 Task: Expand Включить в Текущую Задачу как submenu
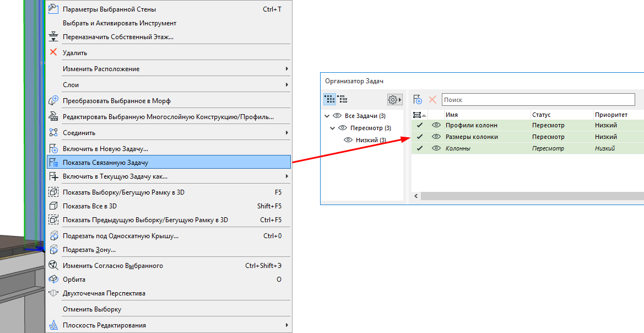pos(286,176)
